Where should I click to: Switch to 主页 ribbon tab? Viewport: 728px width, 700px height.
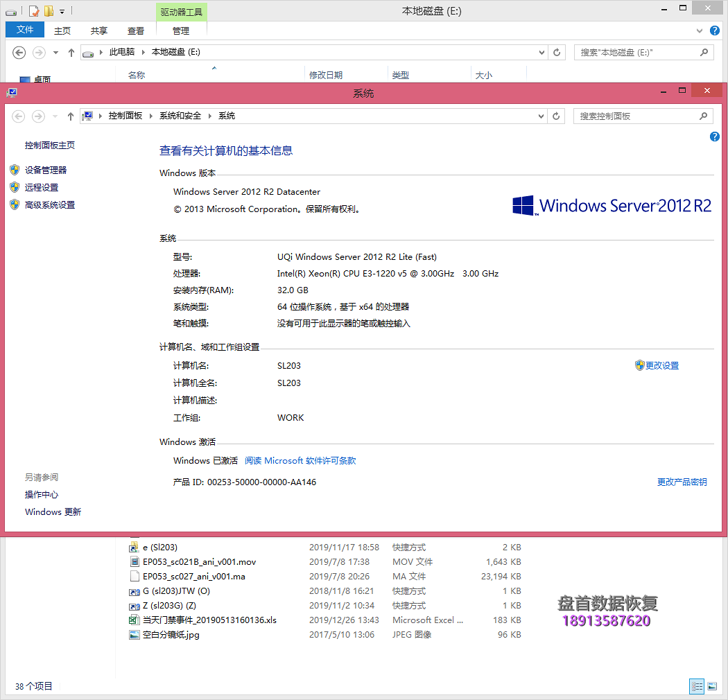62,30
